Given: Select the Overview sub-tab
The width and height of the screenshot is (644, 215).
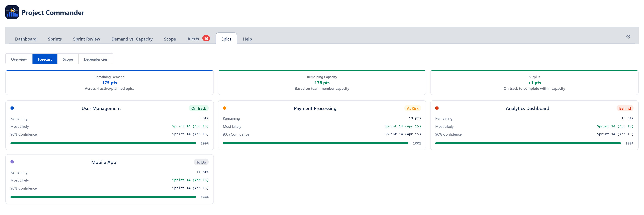Looking at the screenshot, I should (19, 59).
